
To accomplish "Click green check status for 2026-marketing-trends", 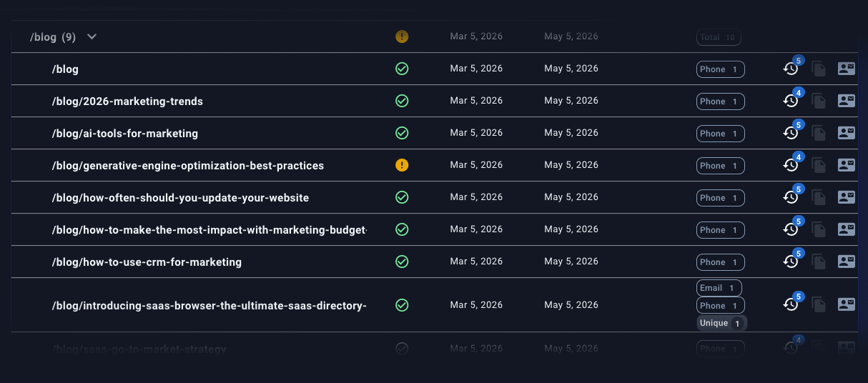I will pyautogui.click(x=402, y=101).
